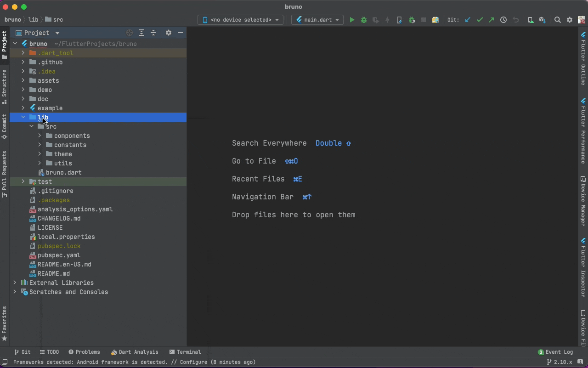Expand the External Libraries node

[x=15, y=283]
